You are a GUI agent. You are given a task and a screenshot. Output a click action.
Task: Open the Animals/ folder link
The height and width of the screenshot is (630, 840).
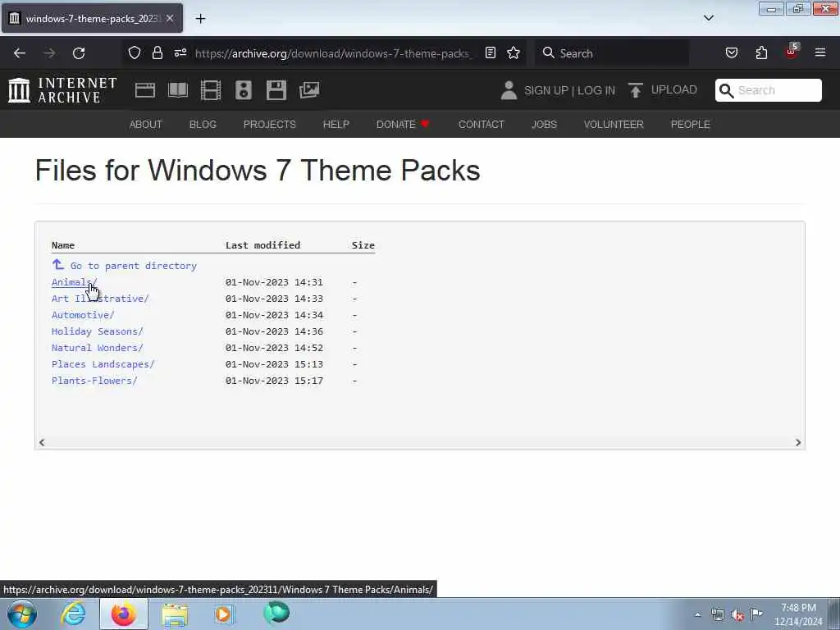click(x=75, y=282)
